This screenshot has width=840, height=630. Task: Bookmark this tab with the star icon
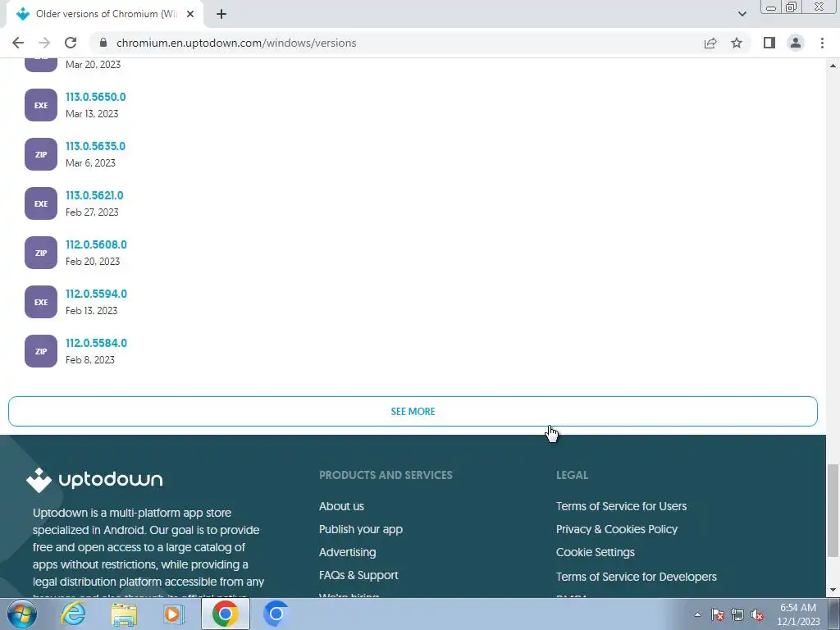point(737,43)
